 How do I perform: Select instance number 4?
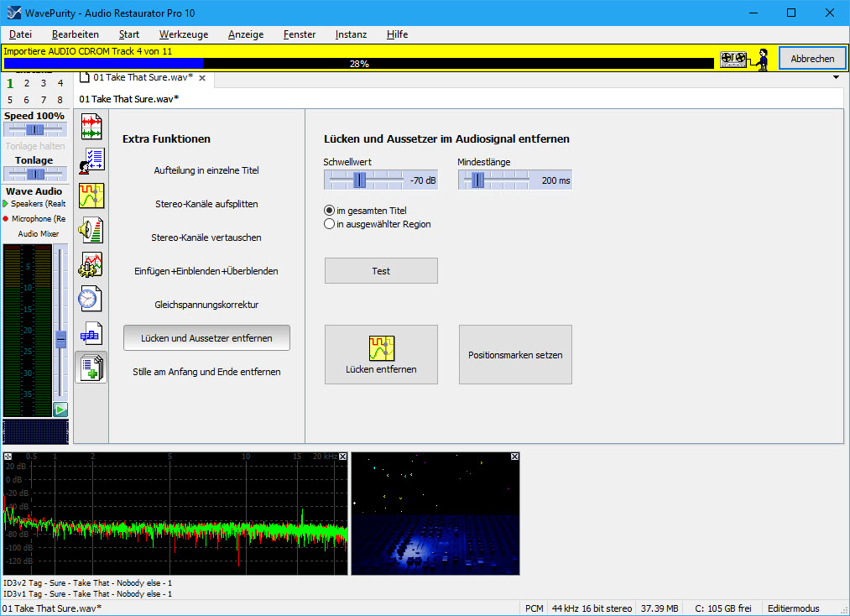60,84
